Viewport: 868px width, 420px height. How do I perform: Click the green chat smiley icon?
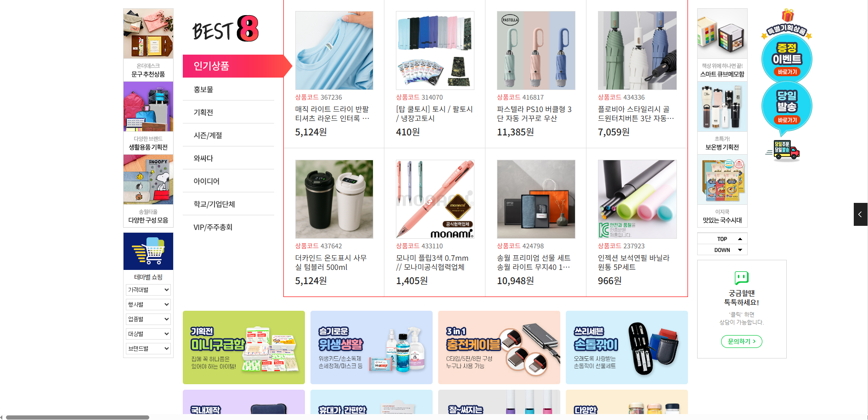click(742, 278)
